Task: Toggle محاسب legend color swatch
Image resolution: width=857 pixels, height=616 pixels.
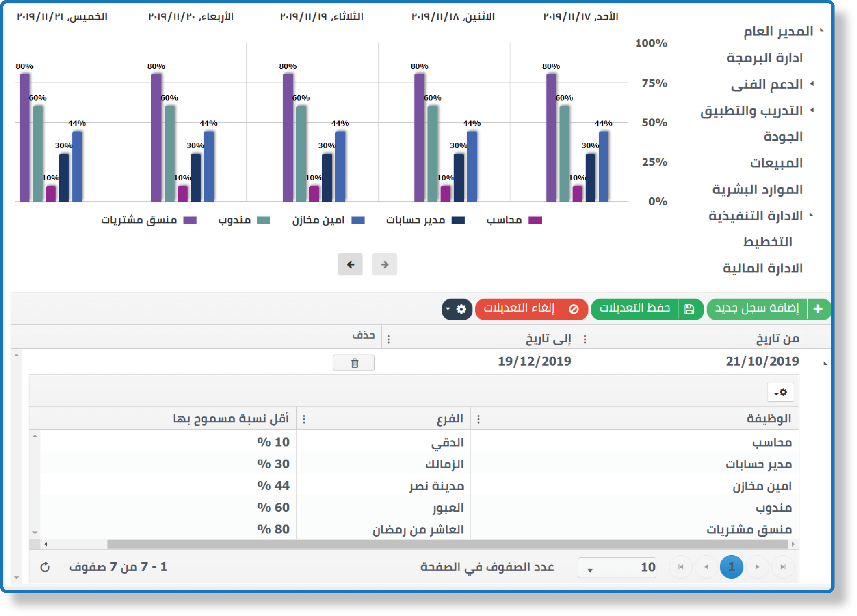Action: pos(535,221)
